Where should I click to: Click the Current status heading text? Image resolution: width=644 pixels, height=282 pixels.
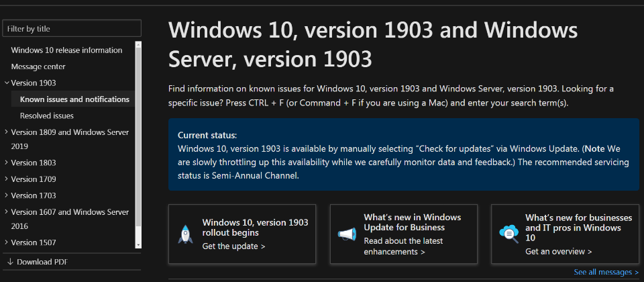[x=207, y=136]
